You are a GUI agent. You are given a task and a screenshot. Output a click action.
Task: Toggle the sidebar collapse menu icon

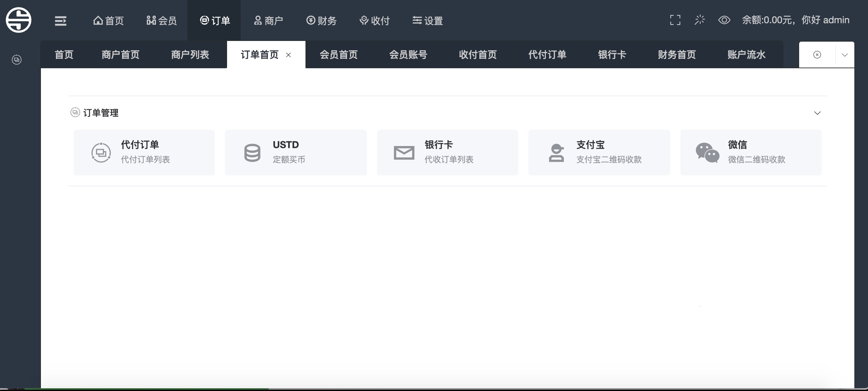pyautogui.click(x=60, y=20)
